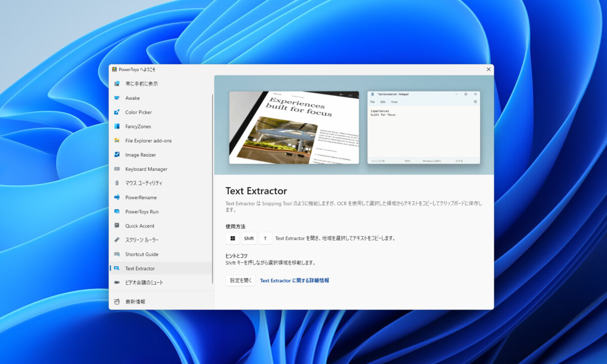The height and width of the screenshot is (364, 607).
Task: Click the Text Extractor preview image
Action: tap(354, 125)
